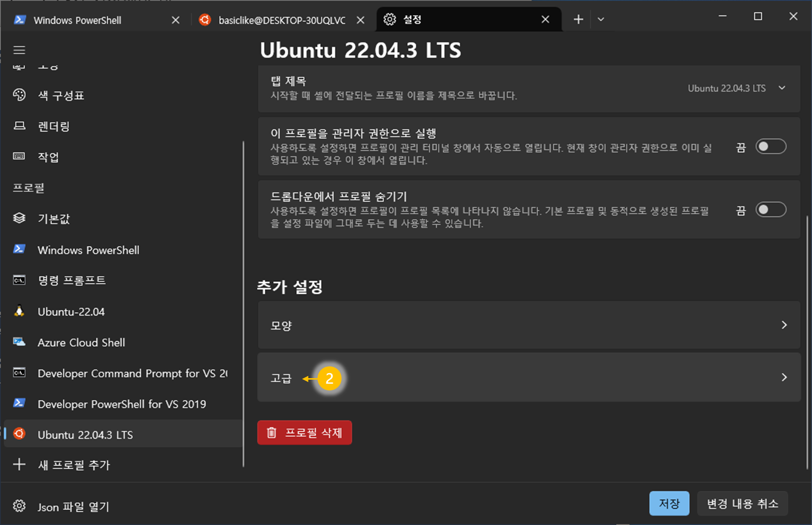Screen dimensions: 812x525
Task: Click the 변경 내용 취소 button
Action: click(743, 504)
